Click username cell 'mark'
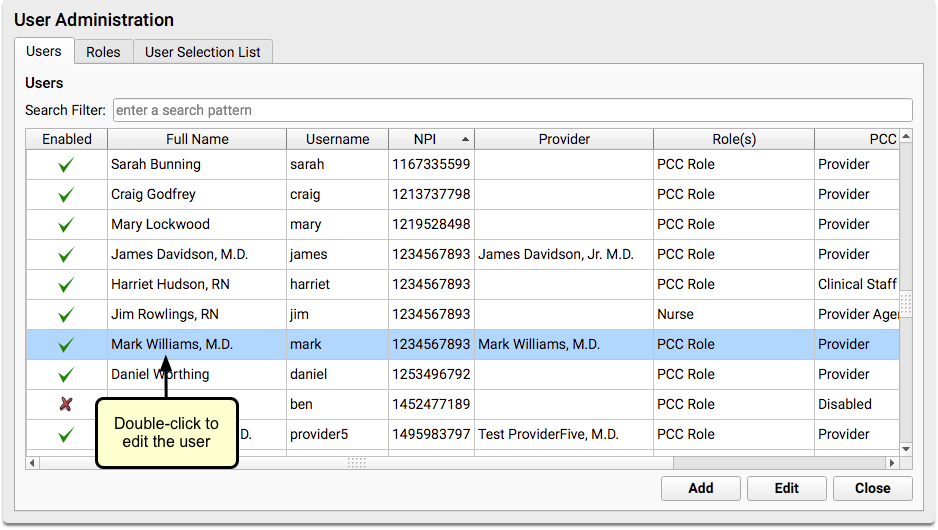This screenshot has height=530, width=938. tap(337, 344)
